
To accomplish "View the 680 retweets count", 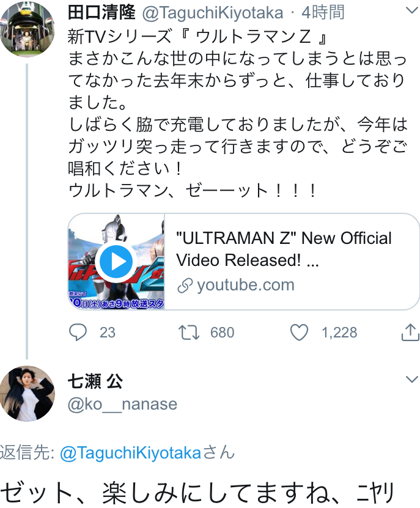I will pyautogui.click(x=222, y=333).
